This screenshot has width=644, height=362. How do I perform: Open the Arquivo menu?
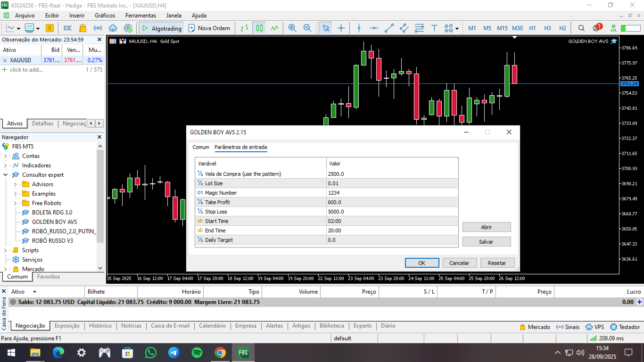25,16
